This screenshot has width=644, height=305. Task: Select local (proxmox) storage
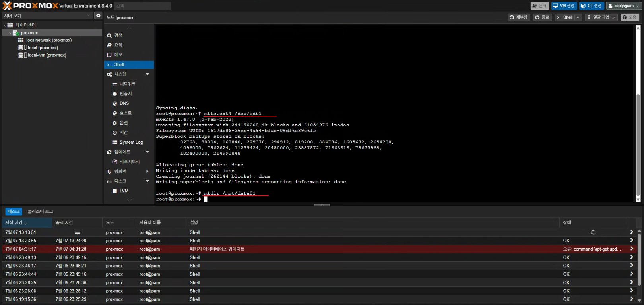coord(52,48)
